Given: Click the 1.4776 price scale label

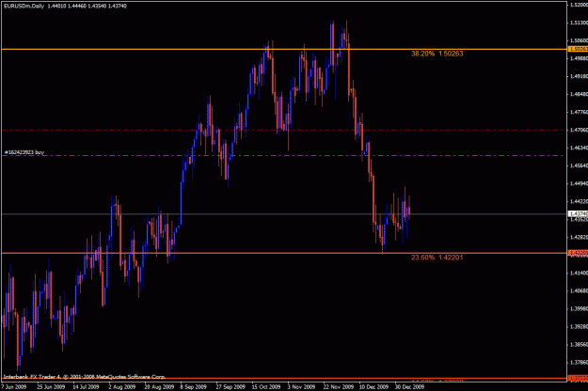Looking at the screenshot, I should [x=579, y=112].
